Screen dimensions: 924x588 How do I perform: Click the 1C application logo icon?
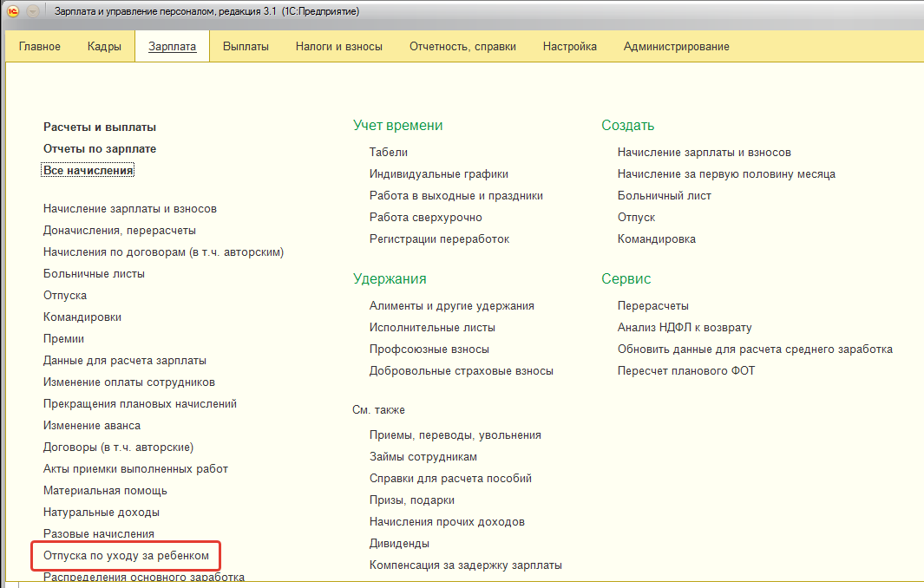[13, 11]
